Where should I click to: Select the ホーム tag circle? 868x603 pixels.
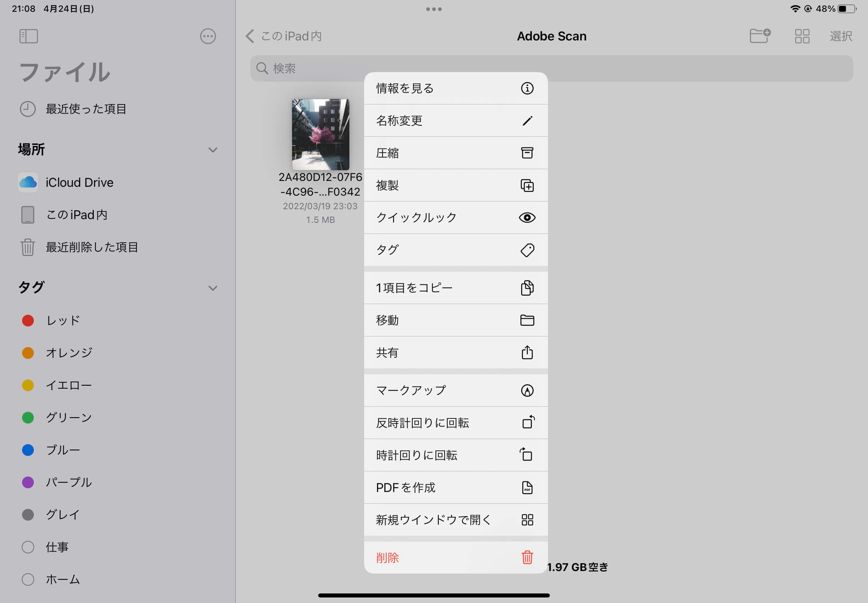pyautogui.click(x=28, y=579)
